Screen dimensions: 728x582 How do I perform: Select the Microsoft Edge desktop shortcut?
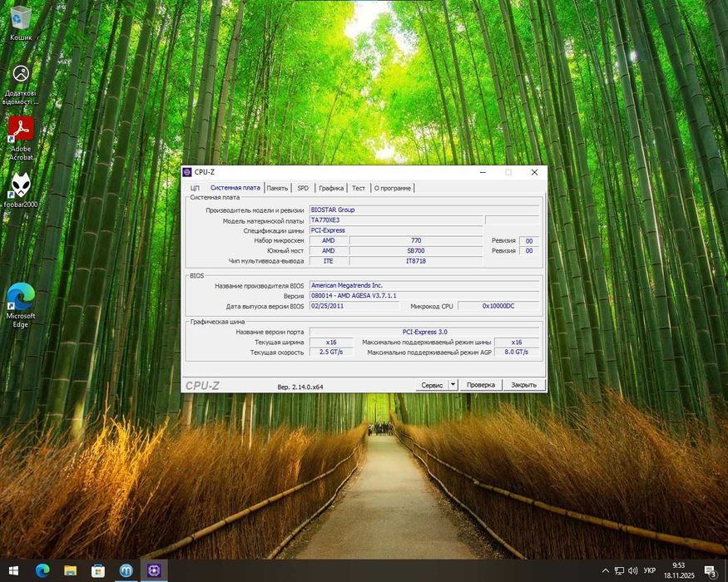(21, 304)
